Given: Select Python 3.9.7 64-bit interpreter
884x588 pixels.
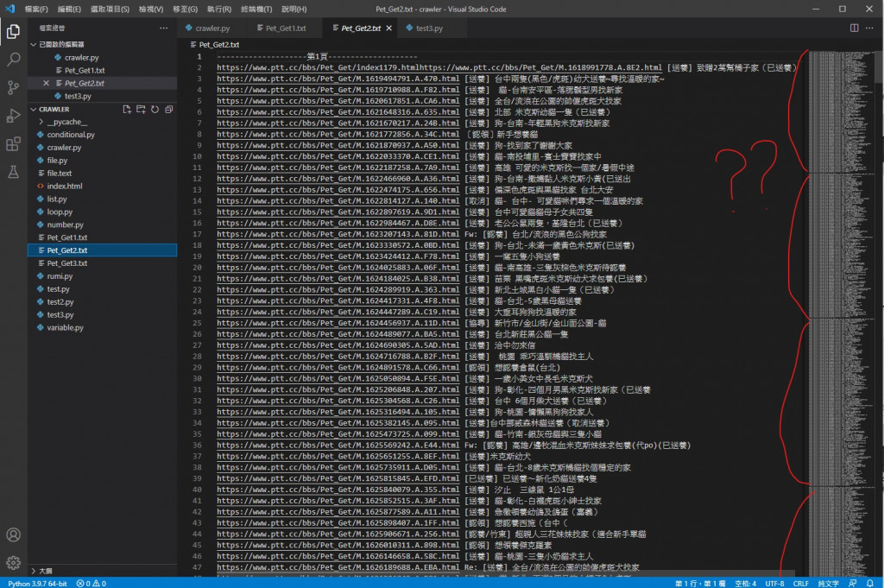Looking at the screenshot, I should [37, 584].
